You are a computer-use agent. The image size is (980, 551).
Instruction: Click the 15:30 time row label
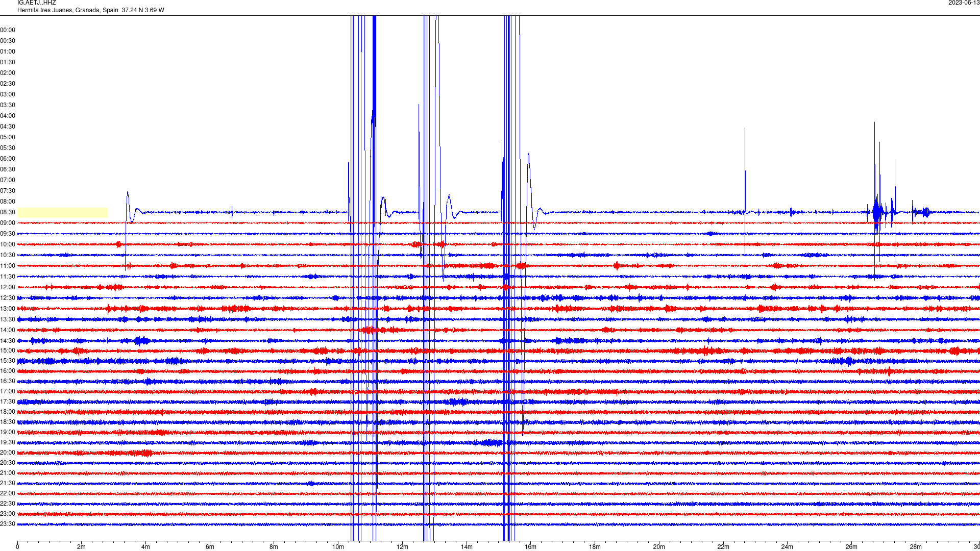[x=8, y=361]
